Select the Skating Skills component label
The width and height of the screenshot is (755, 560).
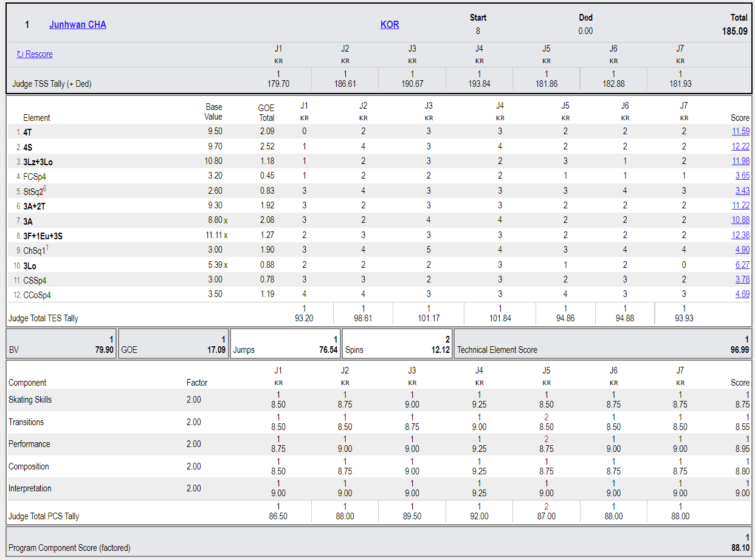click(30, 400)
